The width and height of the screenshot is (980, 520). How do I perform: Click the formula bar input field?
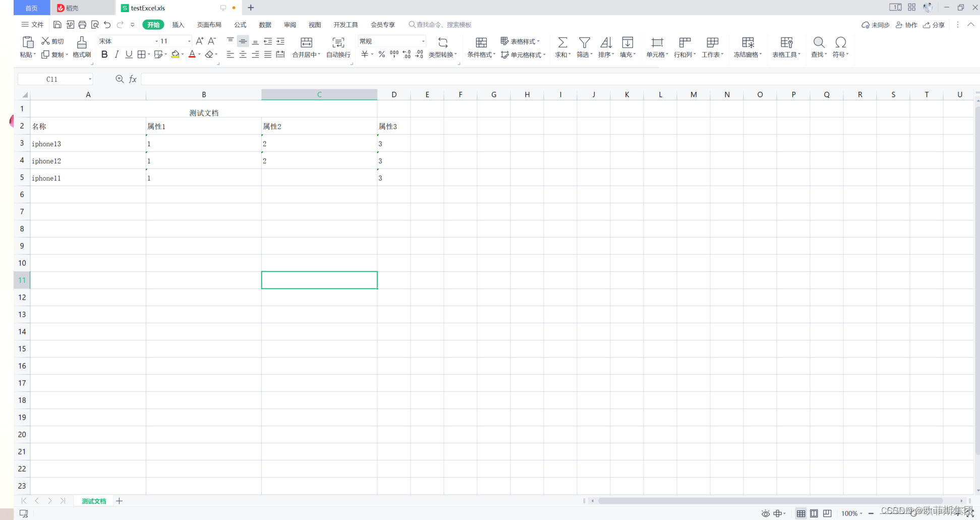point(560,79)
